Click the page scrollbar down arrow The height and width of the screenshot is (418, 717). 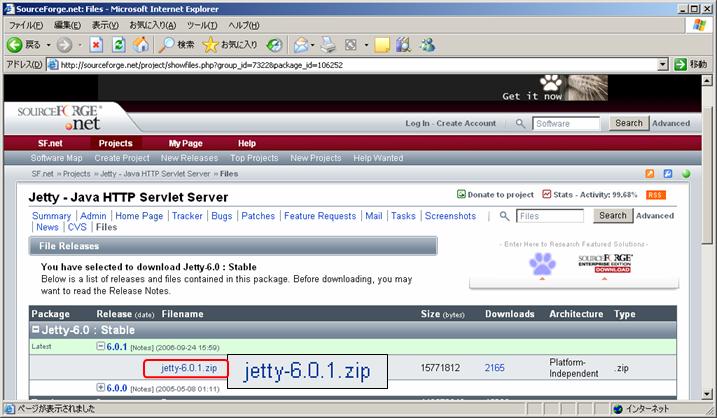tap(707, 393)
